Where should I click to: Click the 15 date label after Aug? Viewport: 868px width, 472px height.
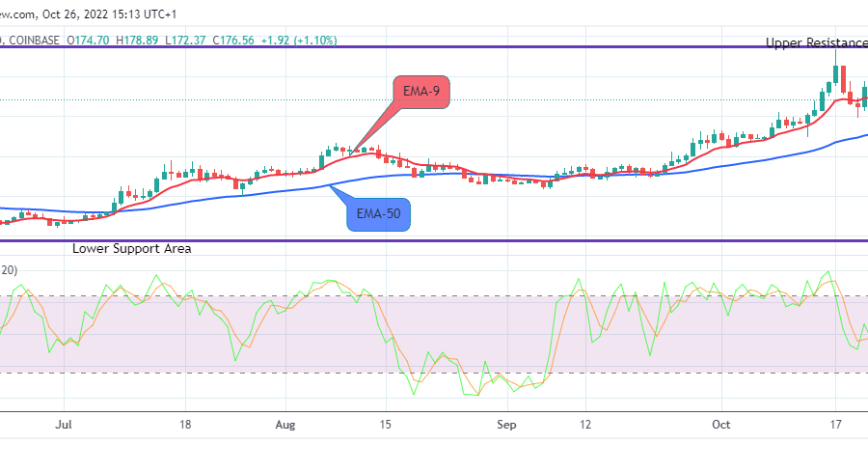click(x=385, y=424)
